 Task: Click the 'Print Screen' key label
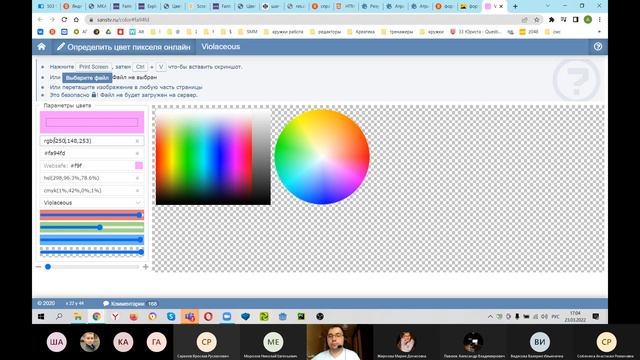coord(93,67)
